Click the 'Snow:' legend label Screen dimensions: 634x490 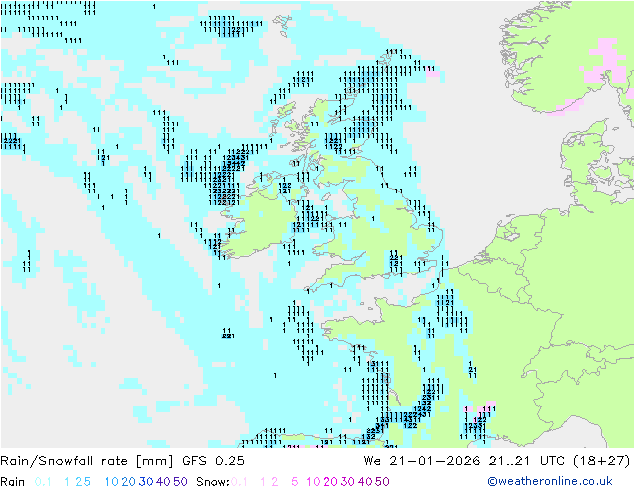tap(213, 482)
